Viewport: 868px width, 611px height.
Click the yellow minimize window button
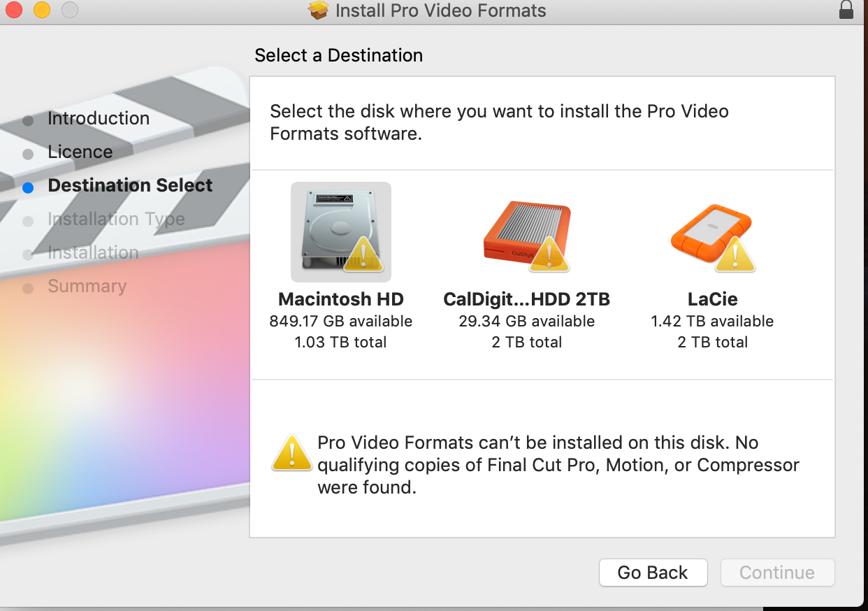tap(42, 10)
